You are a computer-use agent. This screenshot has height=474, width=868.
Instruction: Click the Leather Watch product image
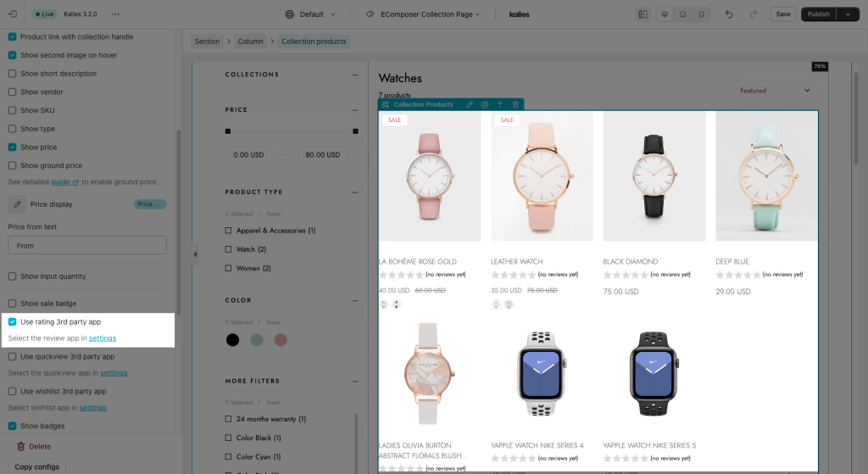[542, 176]
